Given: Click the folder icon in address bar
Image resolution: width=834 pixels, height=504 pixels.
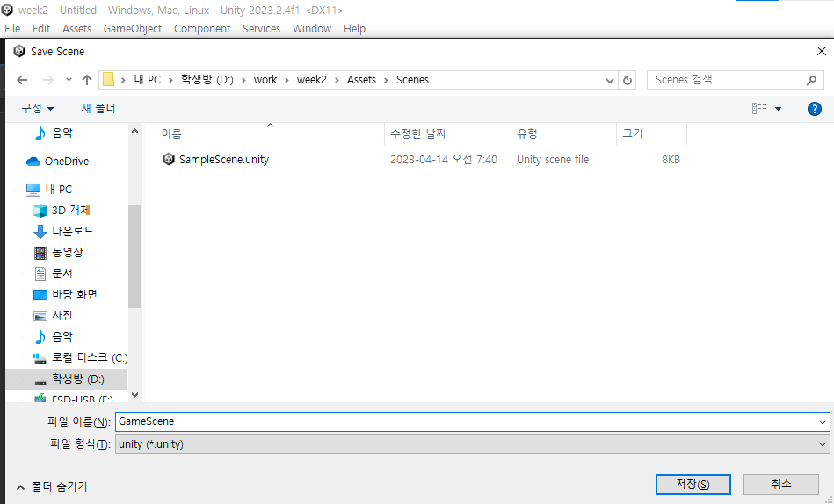Looking at the screenshot, I should 108,80.
